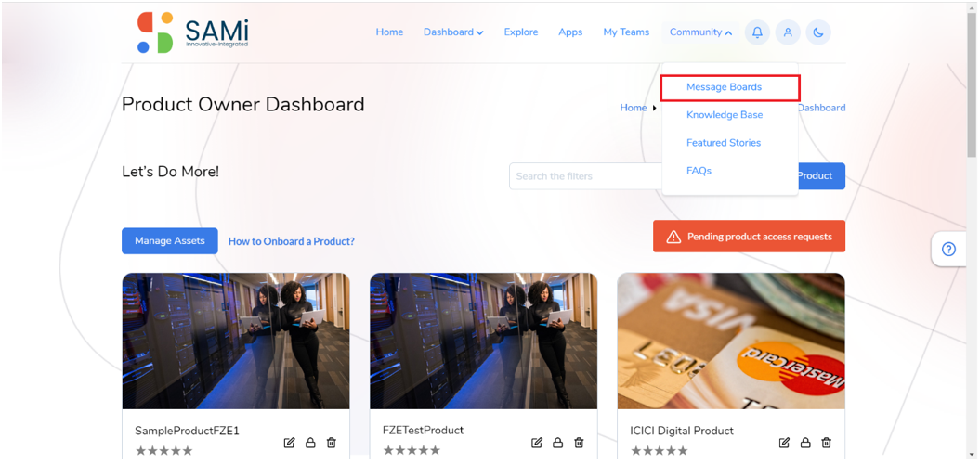Click warning icon in pending requests banner
This screenshot has width=980, height=464.
[673, 237]
